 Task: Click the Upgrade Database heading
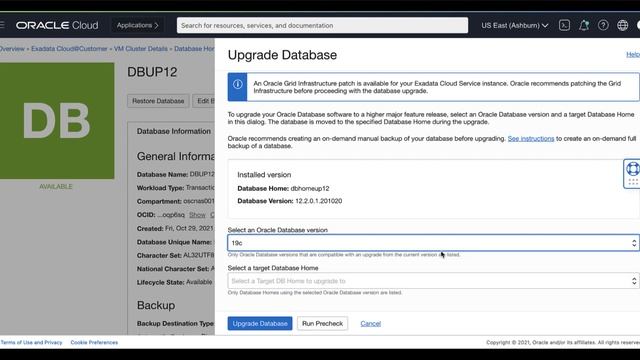(282, 55)
